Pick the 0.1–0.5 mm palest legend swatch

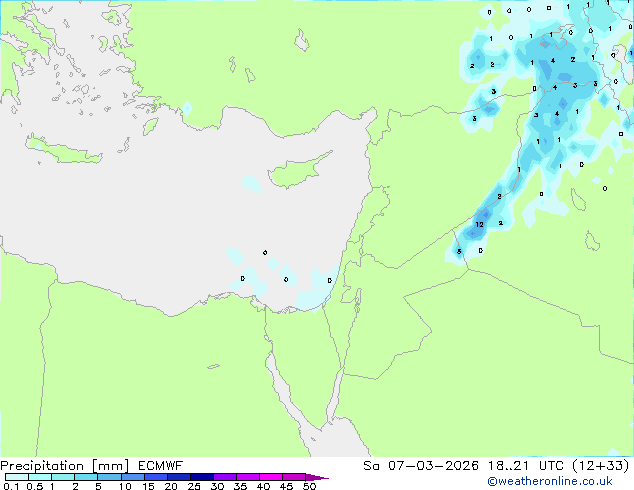pos(17,477)
